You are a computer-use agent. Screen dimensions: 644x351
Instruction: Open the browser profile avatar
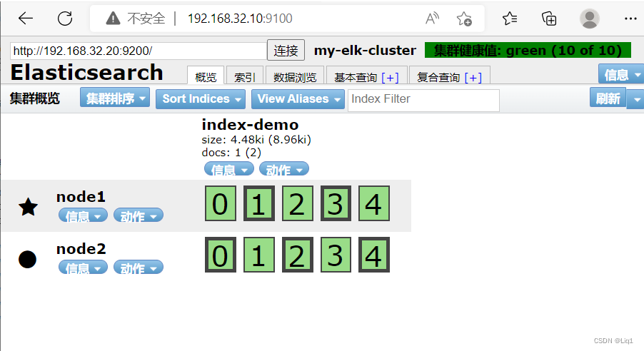point(589,19)
